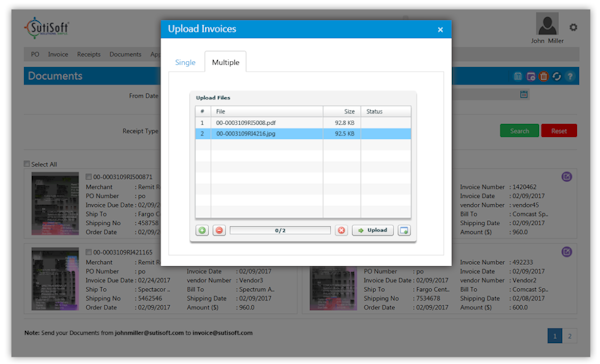Viewport: 600px width, 364px height.
Task: Select row 00-0003109RI5008.pdf in file list
Action: point(303,123)
